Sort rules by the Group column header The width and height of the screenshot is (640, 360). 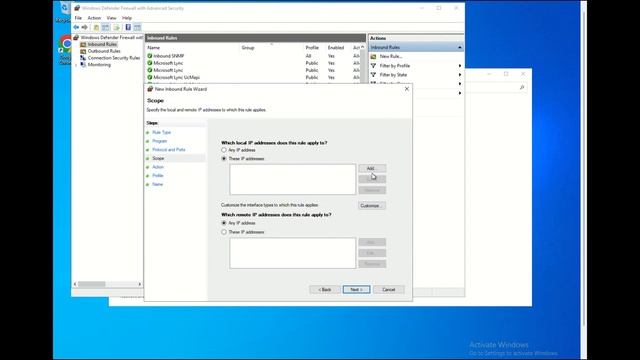pyautogui.click(x=272, y=48)
